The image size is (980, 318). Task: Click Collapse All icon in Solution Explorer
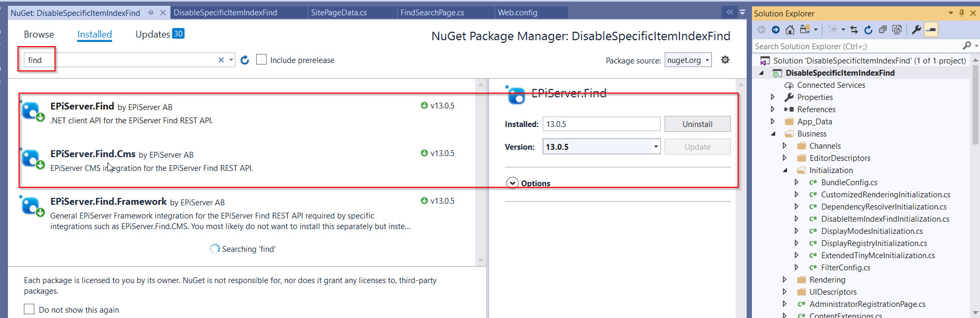(883, 30)
